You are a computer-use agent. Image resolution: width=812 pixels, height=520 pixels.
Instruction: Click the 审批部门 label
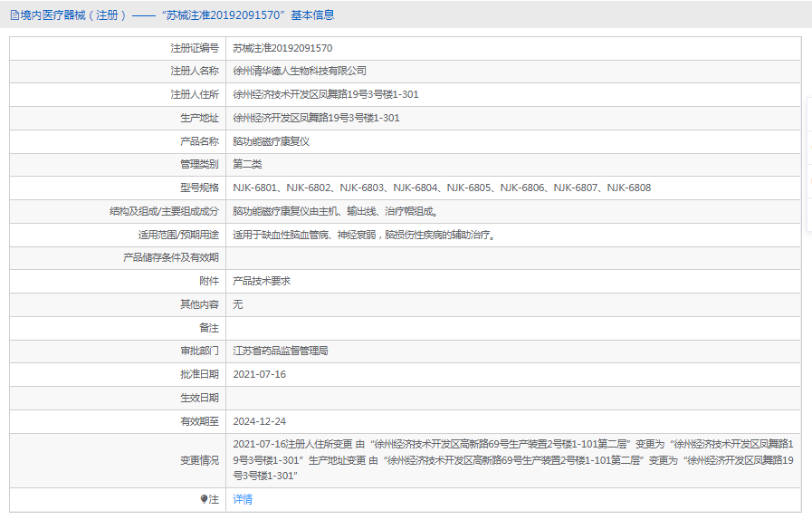coord(199,351)
